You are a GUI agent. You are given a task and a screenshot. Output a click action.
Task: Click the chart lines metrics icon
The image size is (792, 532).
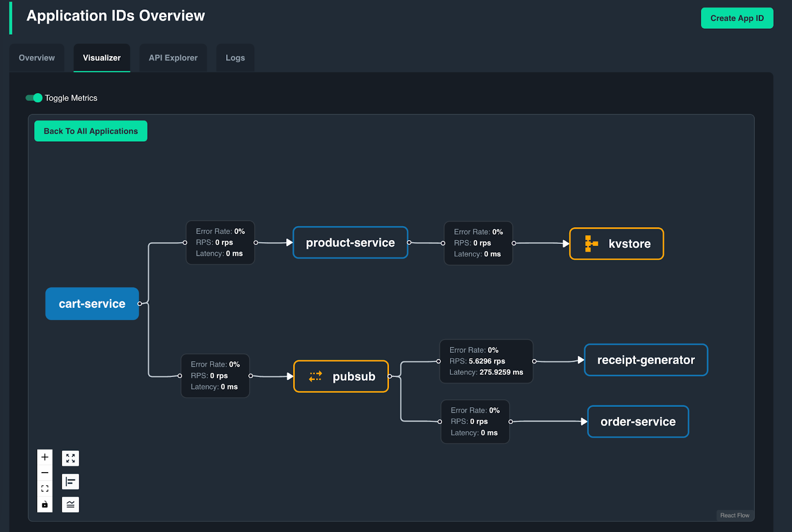pos(70,504)
